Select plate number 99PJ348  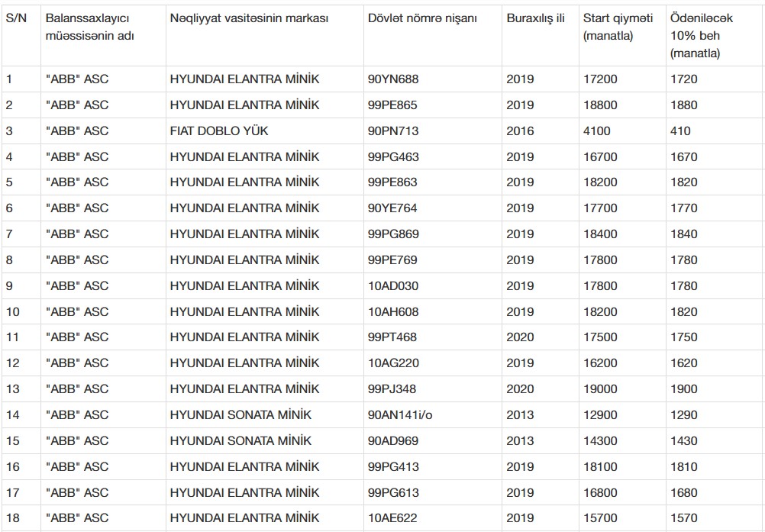pyautogui.click(x=392, y=389)
